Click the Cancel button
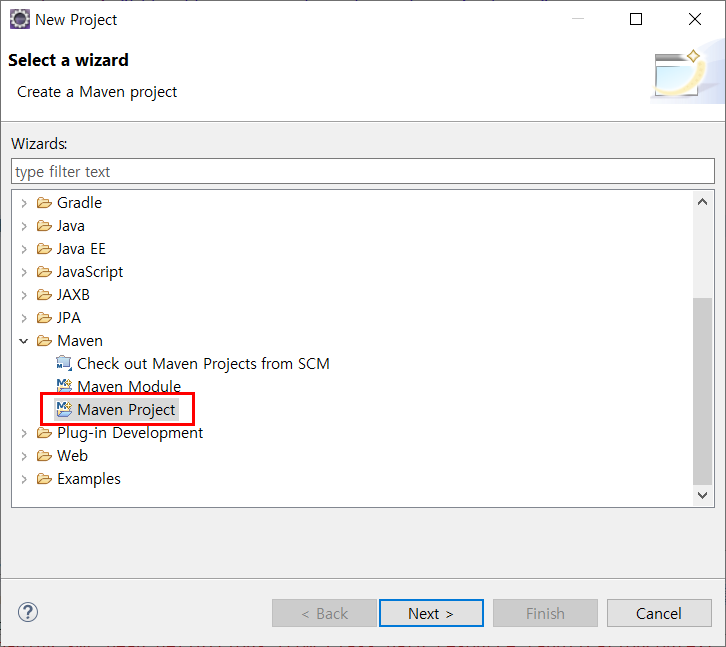The height and width of the screenshot is (647, 726). [659, 613]
